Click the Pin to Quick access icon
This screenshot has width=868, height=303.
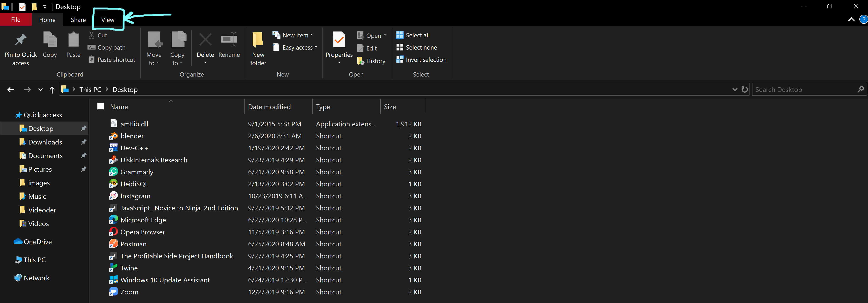21,40
